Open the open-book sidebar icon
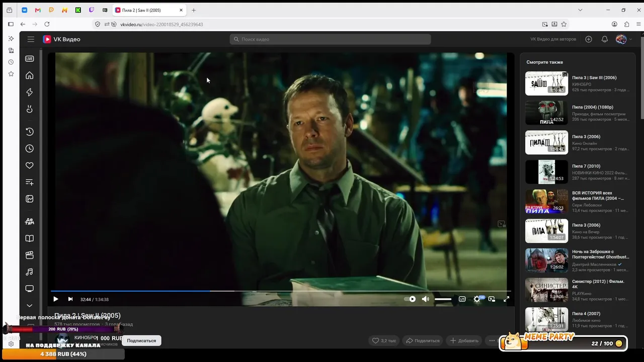644x362 pixels. 30,238
